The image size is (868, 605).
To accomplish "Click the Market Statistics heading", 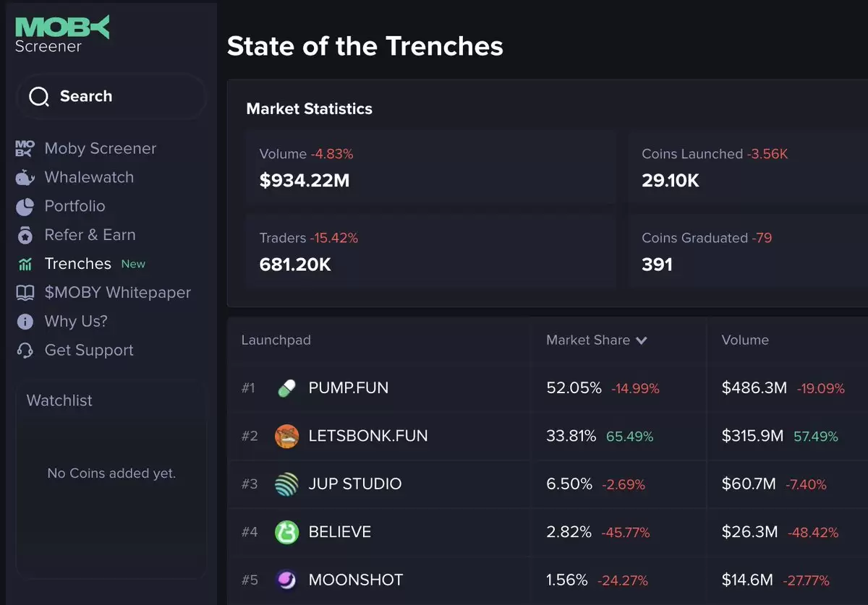I will click(310, 109).
